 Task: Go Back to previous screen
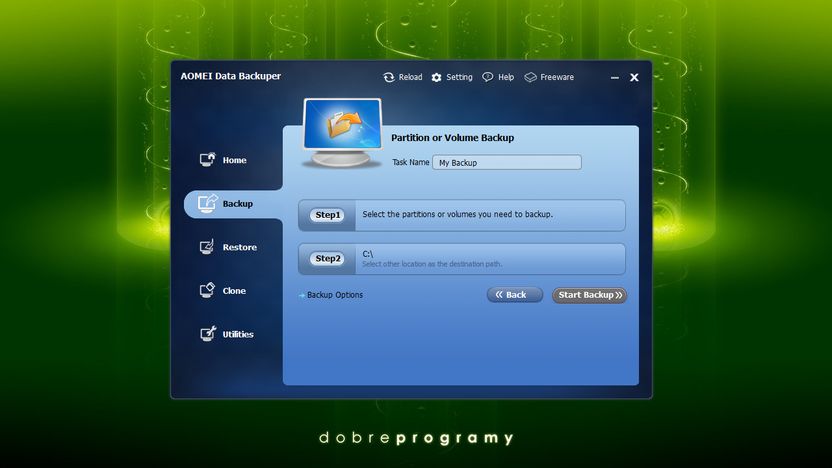(515, 294)
